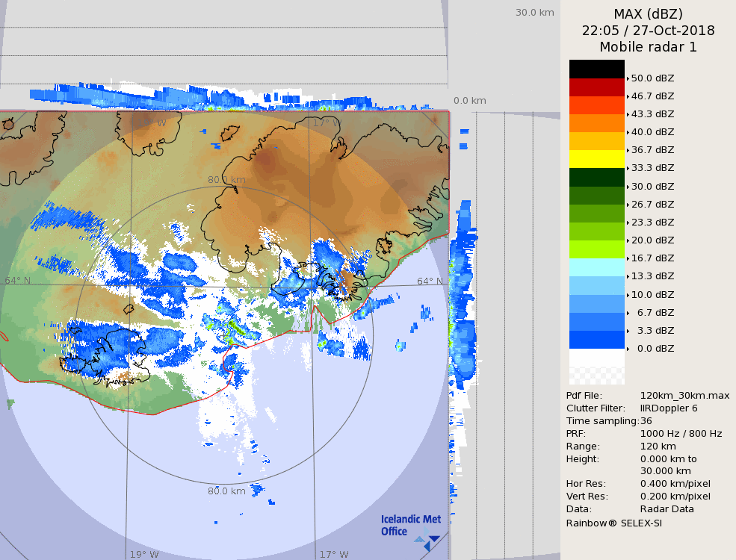Screen dimensions: 736x560
Task: Click the 22:05 / 27-Oct-2018 timestamp
Action: coord(648,31)
